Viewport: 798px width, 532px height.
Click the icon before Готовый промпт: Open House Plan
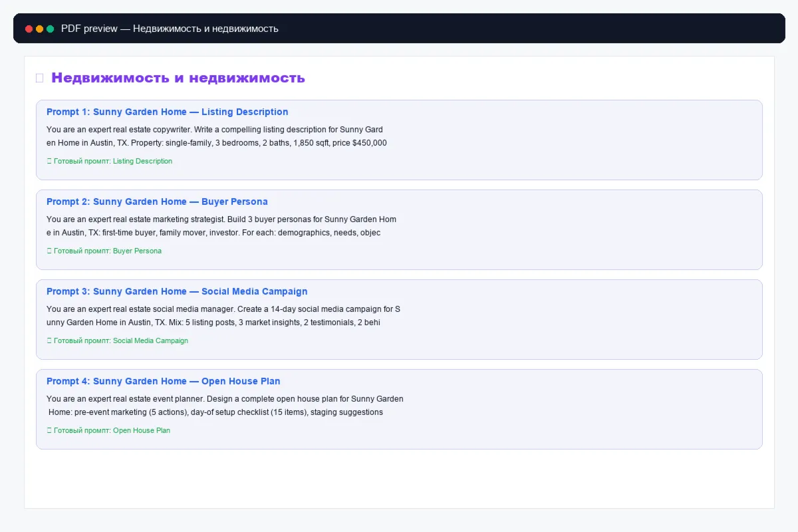tap(49, 430)
